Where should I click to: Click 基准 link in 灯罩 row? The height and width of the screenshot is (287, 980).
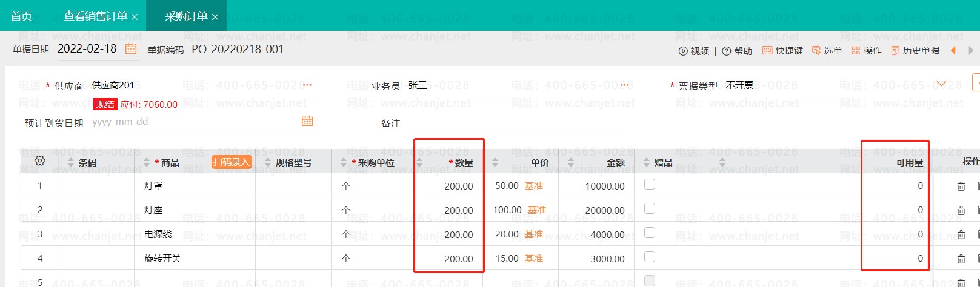pos(534,186)
